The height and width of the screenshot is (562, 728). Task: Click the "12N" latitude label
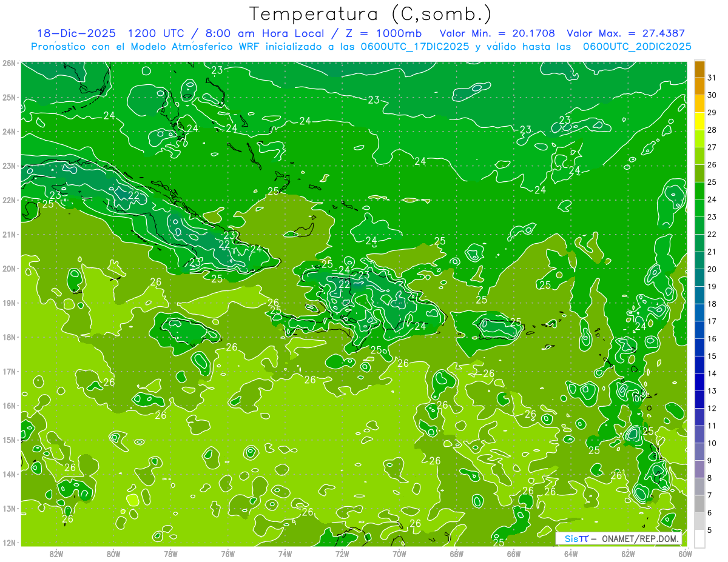coord(9,543)
